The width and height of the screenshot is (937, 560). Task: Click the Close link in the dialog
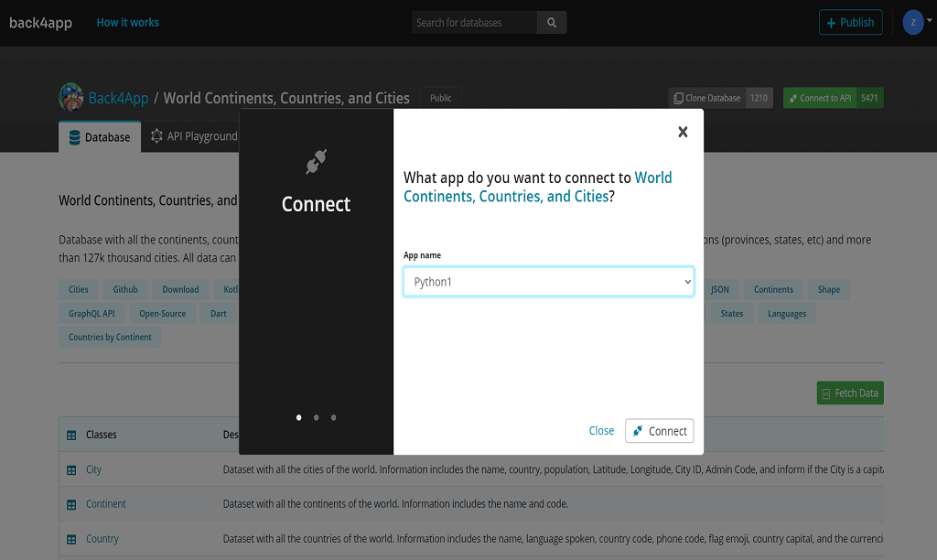coord(601,430)
